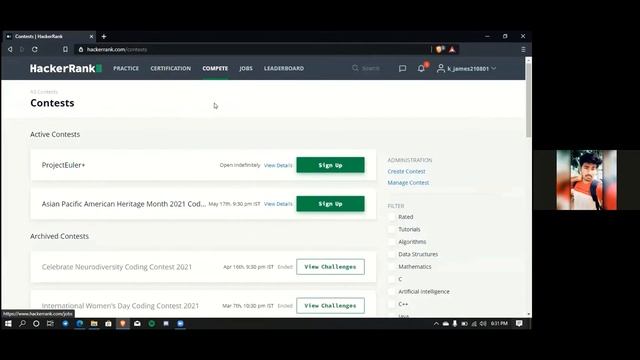Click the HackerRank logo
This screenshot has height=360, width=640.
[x=66, y=68]
